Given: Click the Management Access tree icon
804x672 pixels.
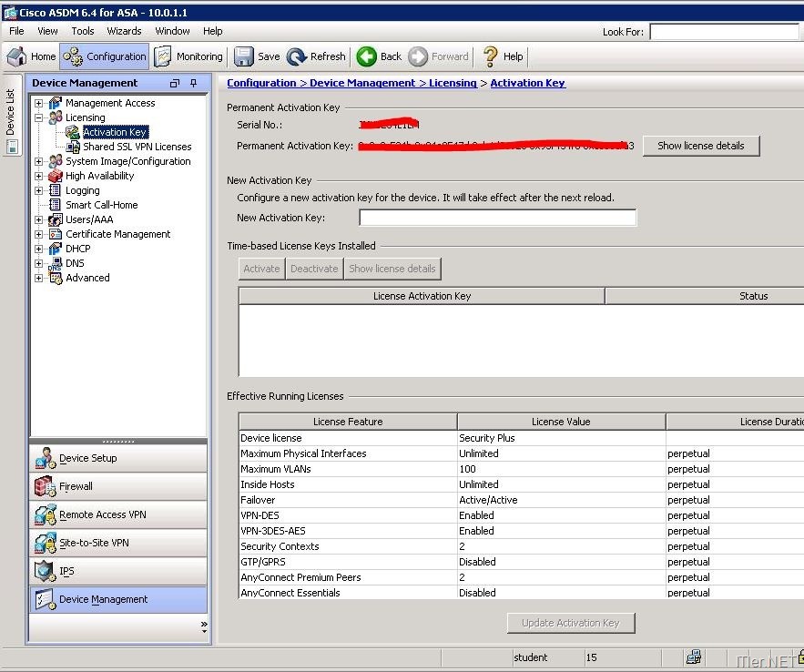Looking at the screenshot, I should click(55, 103).
